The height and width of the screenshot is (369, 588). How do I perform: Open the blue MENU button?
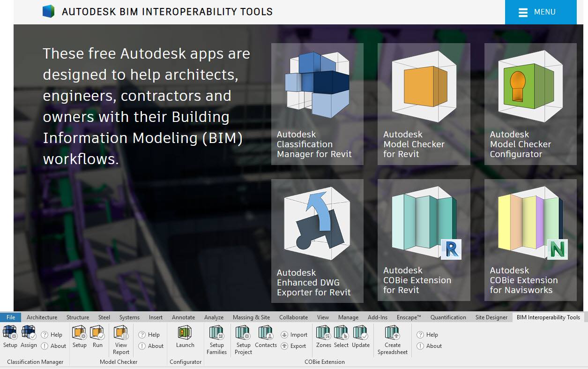541,12
